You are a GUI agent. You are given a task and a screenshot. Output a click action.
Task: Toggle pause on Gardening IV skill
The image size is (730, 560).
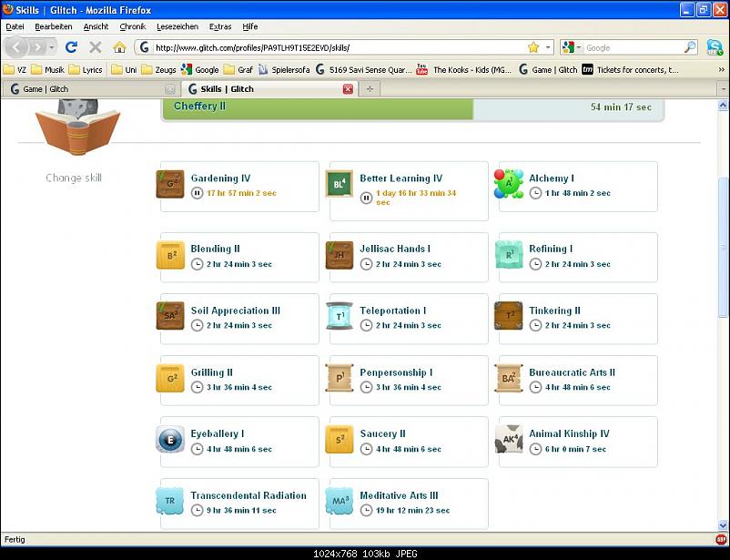[197, 193]
